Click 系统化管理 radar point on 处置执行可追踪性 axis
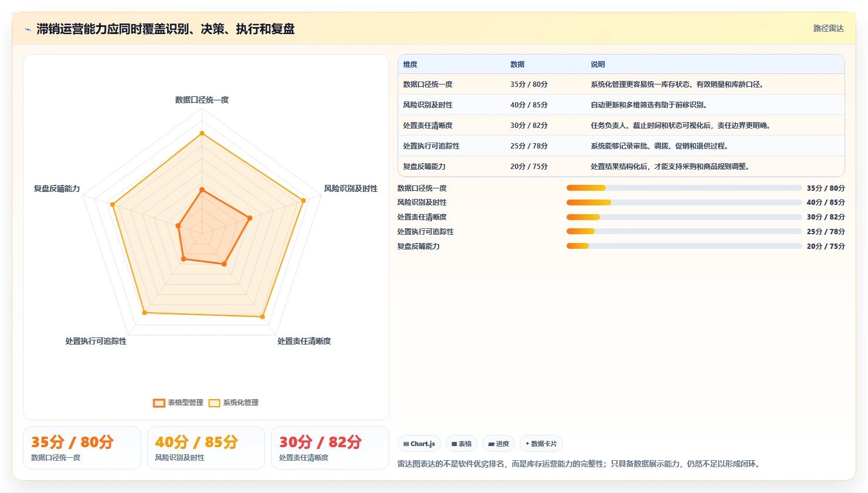 (x=144, y=313)
